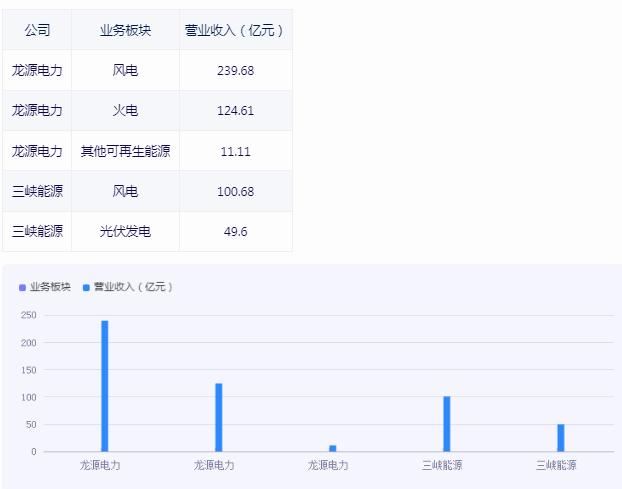Viewport: 622px width, 489px height.
Task: Toggle the 业务板块 legend label in chart
Action: click(50, 287)
